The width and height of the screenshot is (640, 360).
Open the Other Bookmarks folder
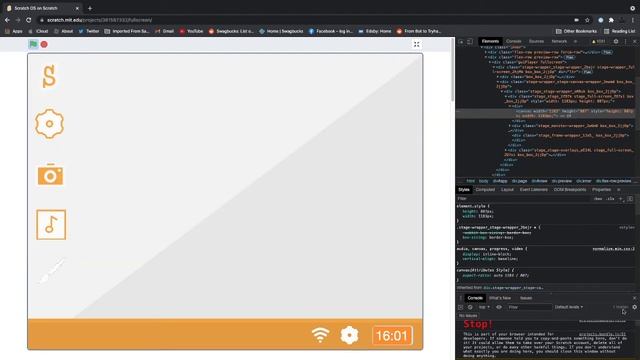pyautogui.click(x=576, y=31)
